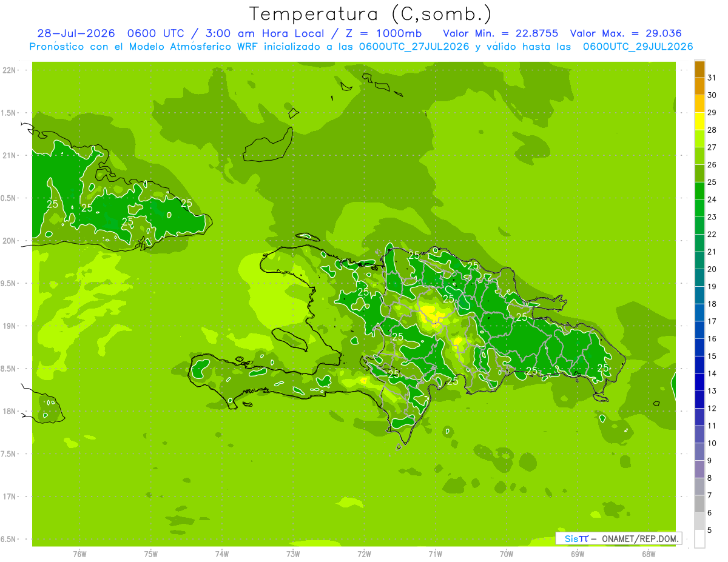Select the 17N latitude axis label
Image resolution: width=728 pixels, height=562 pixels.
9,497
